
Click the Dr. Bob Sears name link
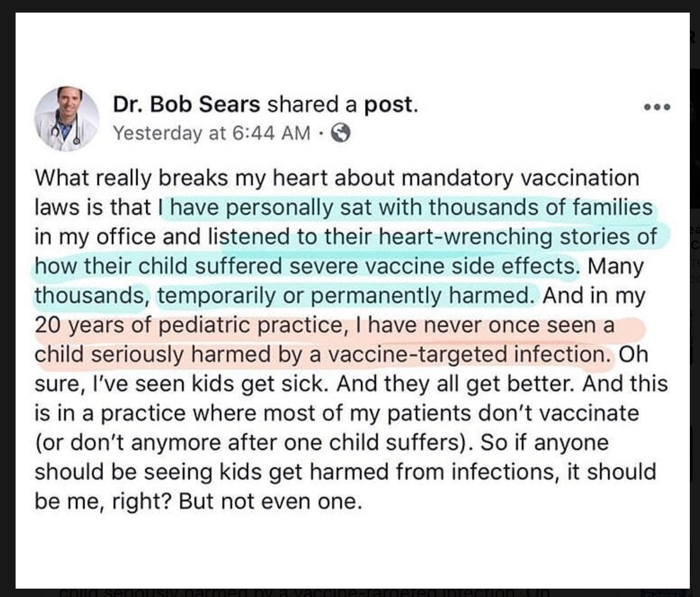click(x=186, y=104)
